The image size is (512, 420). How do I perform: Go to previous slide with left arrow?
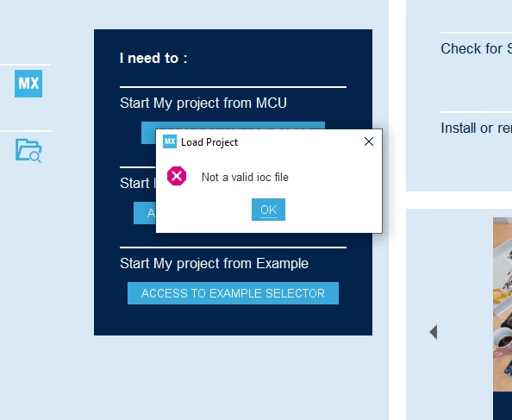[434, 332]
